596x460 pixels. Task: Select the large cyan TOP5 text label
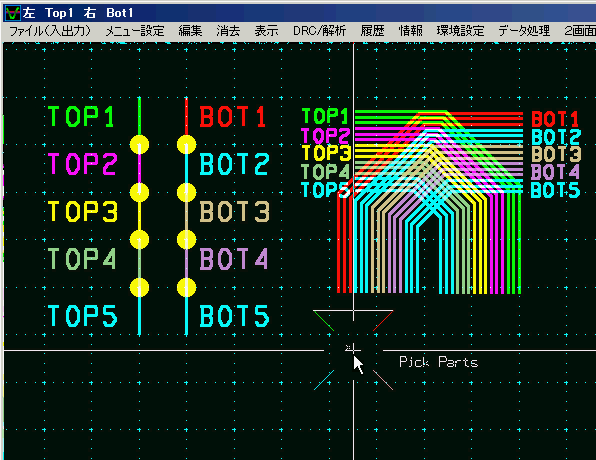pyautogui.click(x=83, y=316)
